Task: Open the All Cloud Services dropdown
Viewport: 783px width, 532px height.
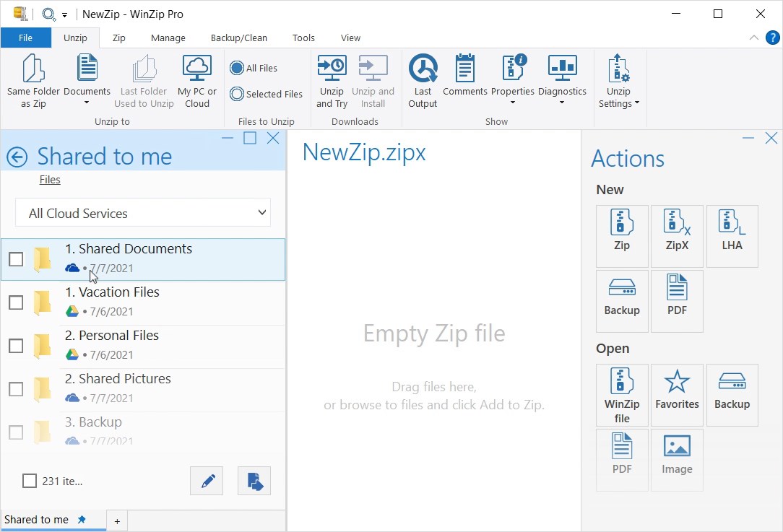Action: [142, 212]
